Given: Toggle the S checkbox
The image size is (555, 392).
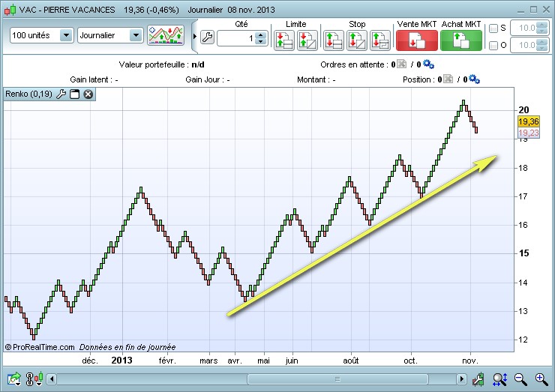Looking at the screenshot, I should (493, 28).
